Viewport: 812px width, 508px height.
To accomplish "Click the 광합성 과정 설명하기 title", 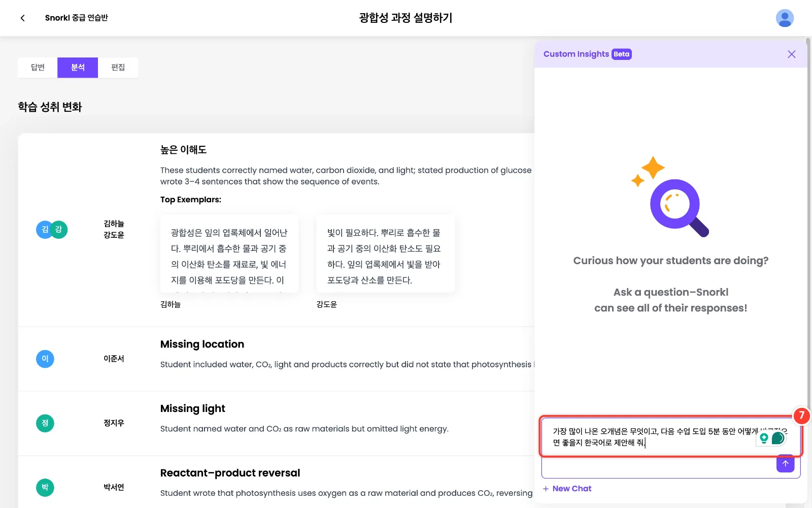I will tap(405, 18).
